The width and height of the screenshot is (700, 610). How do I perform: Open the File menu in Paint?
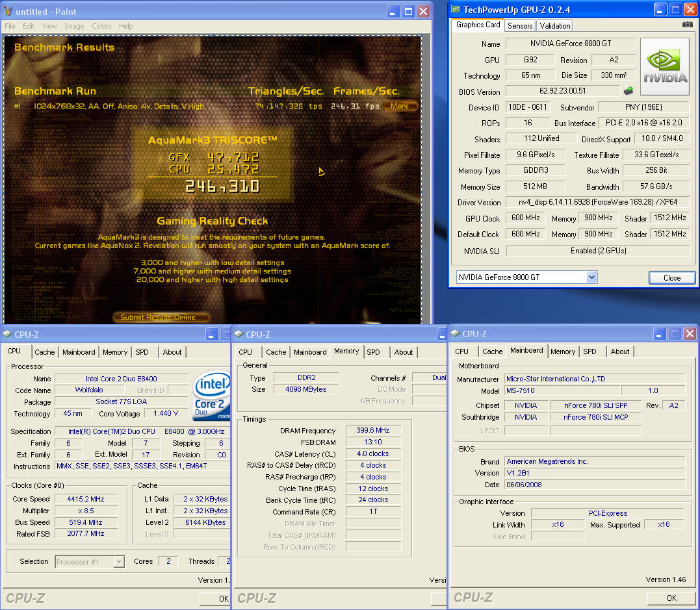(x=10, y=26)
